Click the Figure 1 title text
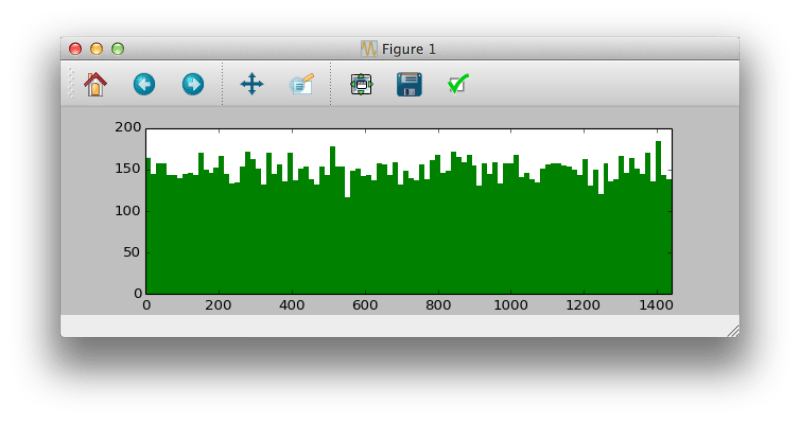 tap(409, 49)
